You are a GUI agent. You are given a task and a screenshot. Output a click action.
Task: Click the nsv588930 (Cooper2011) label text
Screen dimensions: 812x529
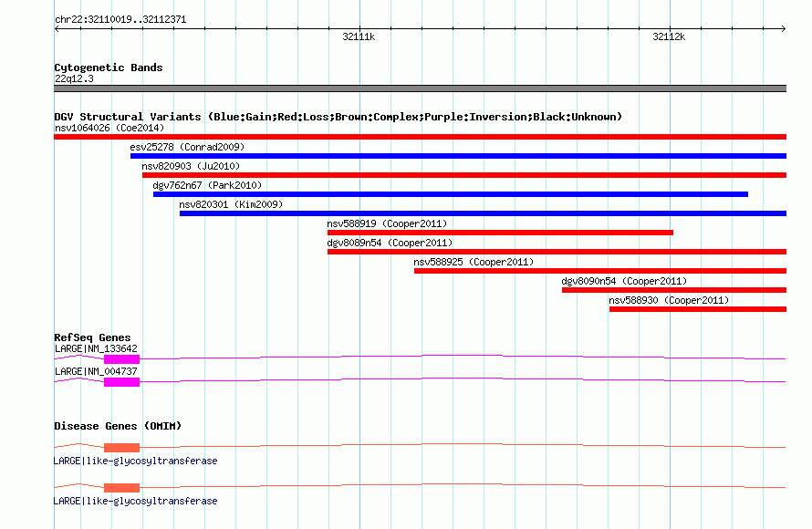coord(669,300)
